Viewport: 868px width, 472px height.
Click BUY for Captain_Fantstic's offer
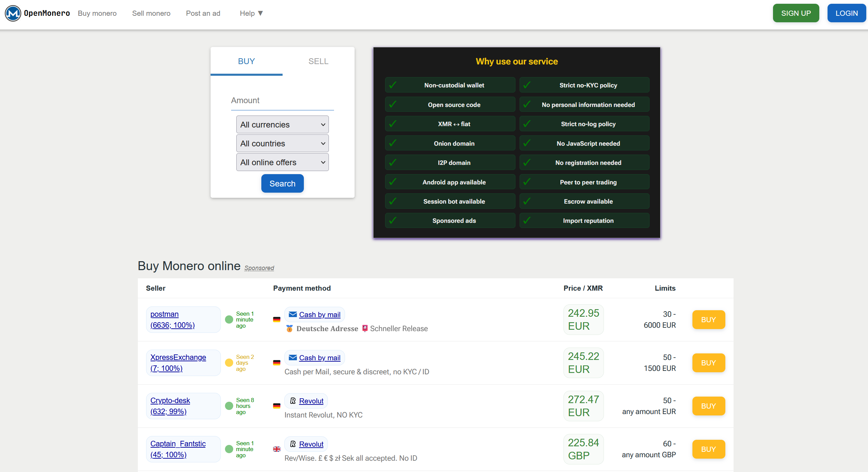click(709, 449)
